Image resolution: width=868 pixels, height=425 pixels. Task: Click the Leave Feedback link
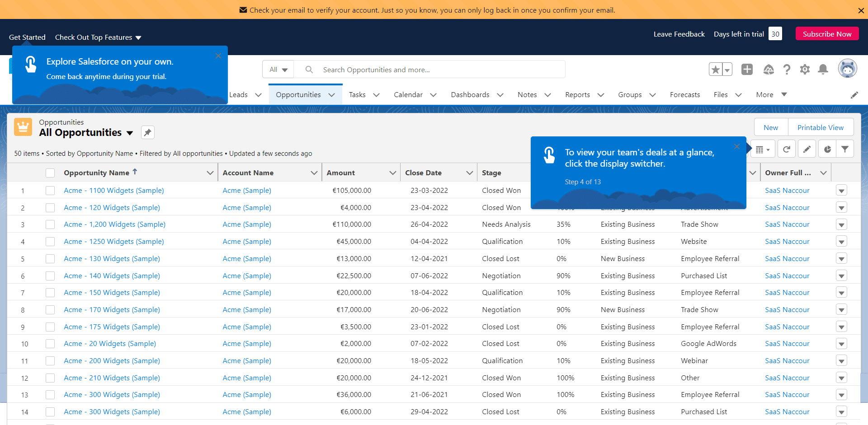tap(679, 34)
